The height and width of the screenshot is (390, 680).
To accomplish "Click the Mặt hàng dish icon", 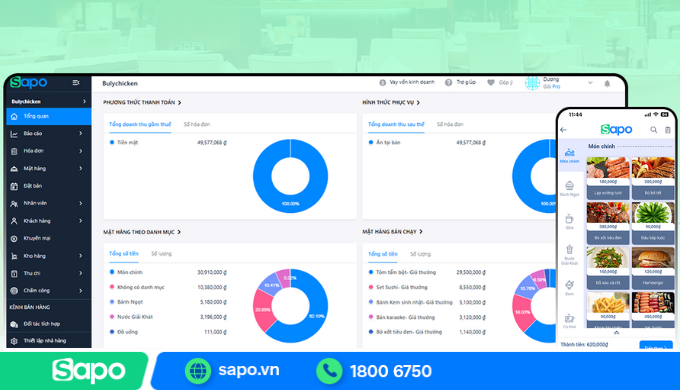I will (x=14, y=168).
